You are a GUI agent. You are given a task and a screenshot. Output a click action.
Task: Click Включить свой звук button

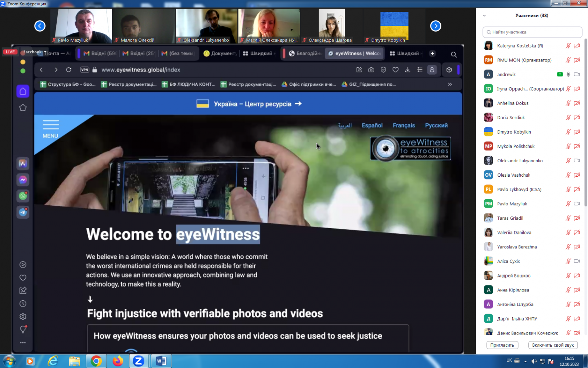(553, 345)
